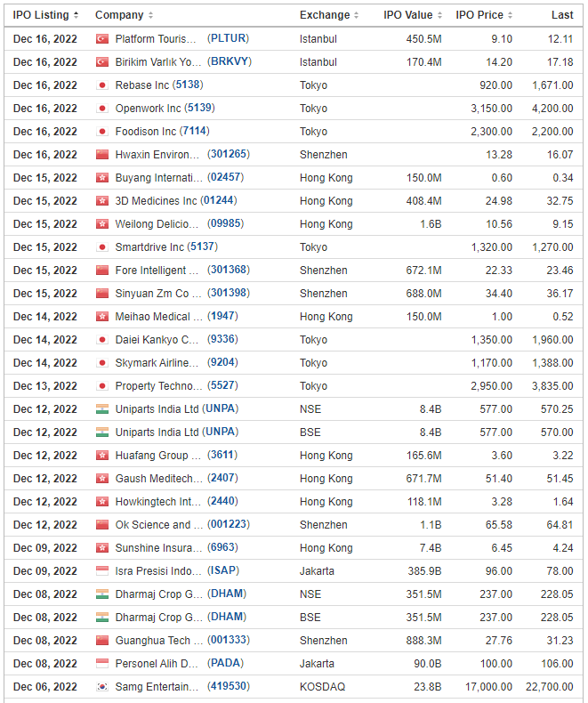Screen dimensions: 588x703
Task: Click China flag beside Hwaxin Environ
Action: [102, 155]
